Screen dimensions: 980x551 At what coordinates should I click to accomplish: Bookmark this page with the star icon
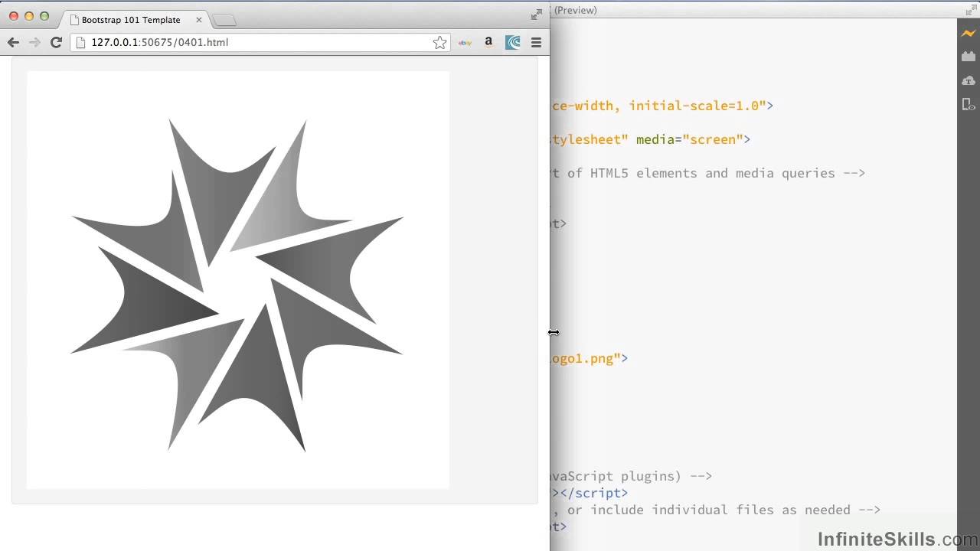click(439, 43)
